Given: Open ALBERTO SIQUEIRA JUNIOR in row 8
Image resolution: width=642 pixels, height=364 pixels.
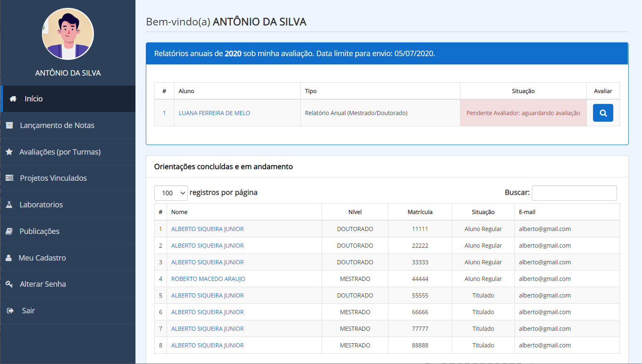Looking at the screenshot, I should pos(207,345).
